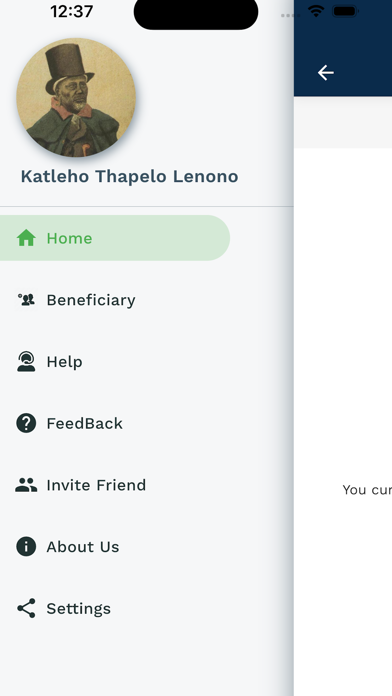Click the Settings share-style icon
Image resolution: width=392 pixels, height=696 pixels.
pyautogui.click(x=26, y=608)
